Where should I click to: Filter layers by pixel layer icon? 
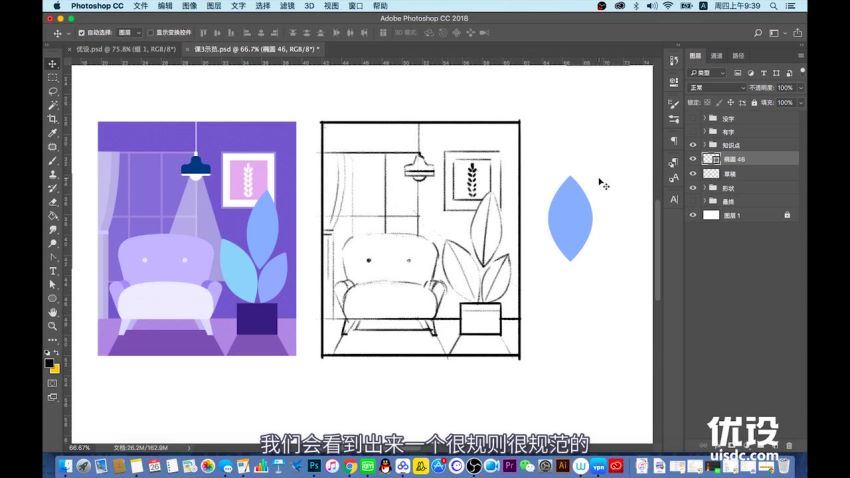(737, 73)
